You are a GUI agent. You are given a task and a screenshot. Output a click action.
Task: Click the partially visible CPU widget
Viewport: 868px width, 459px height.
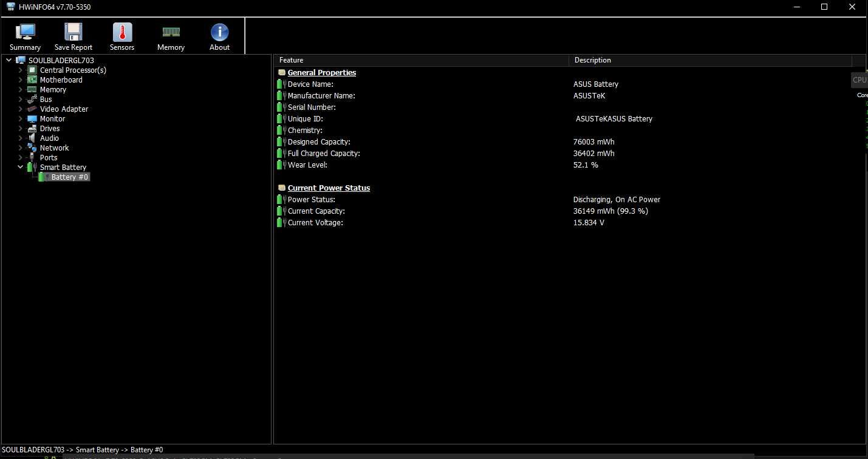click(x=859, y=80)
